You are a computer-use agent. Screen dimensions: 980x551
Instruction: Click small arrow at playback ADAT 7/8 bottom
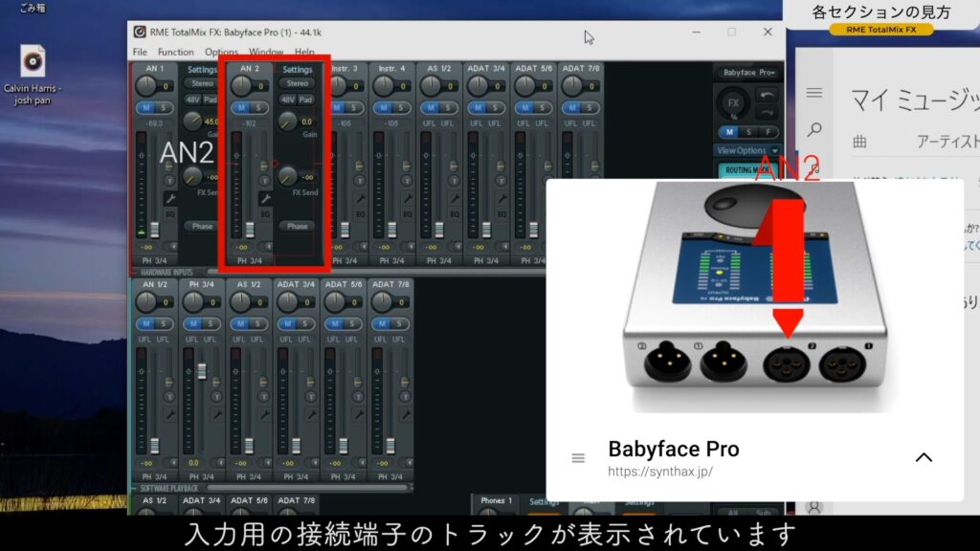click(409, 463)
